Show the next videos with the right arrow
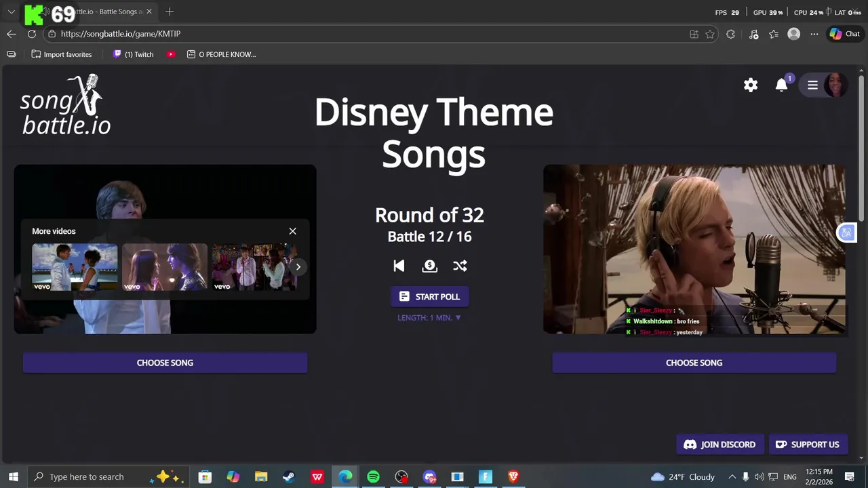 (x=298, y=267)
